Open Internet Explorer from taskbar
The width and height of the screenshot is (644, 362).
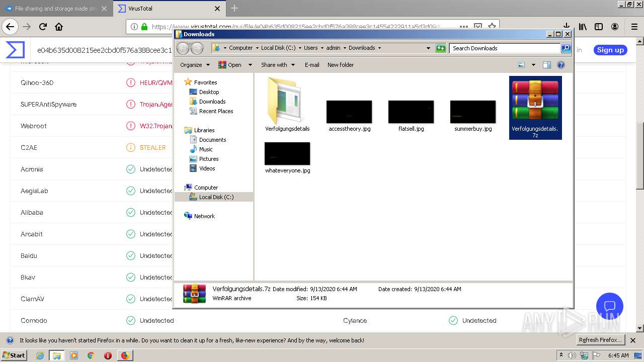(x=40, y=355)
